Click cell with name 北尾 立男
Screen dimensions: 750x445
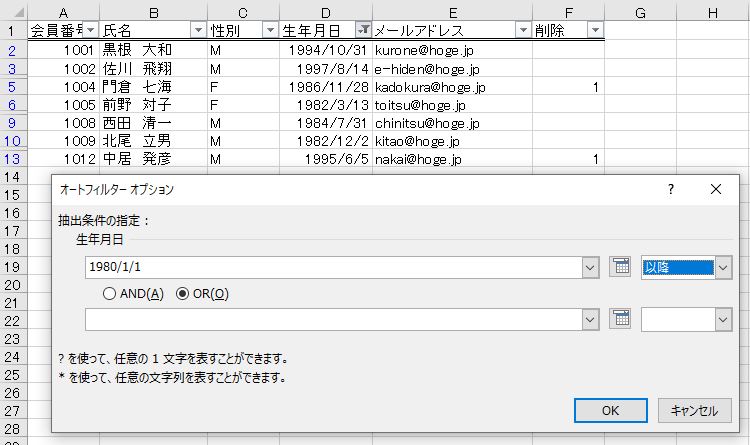pyautogui.click(x=154, y=141)
